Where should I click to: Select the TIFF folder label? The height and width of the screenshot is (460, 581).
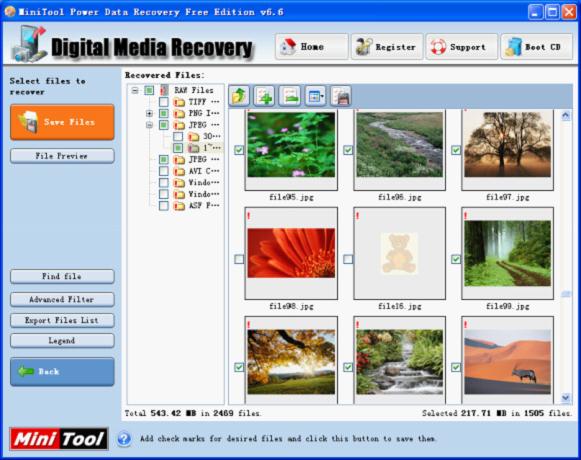point(204,102)
